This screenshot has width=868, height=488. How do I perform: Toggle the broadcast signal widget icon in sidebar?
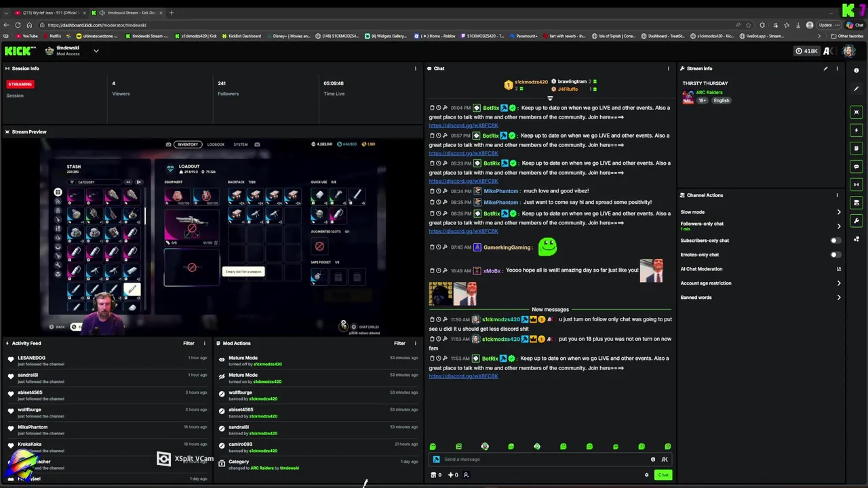point(856,184)
